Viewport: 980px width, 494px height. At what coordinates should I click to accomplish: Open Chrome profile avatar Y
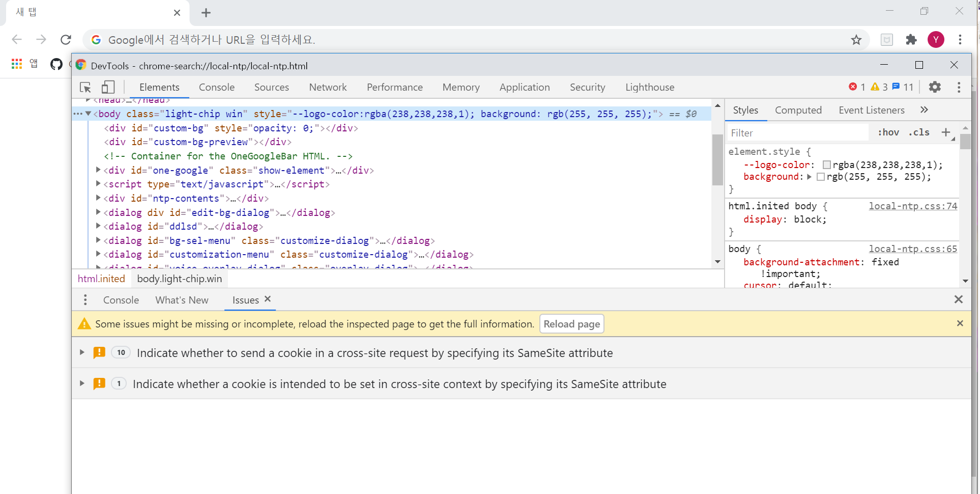(x=936, y=40)
